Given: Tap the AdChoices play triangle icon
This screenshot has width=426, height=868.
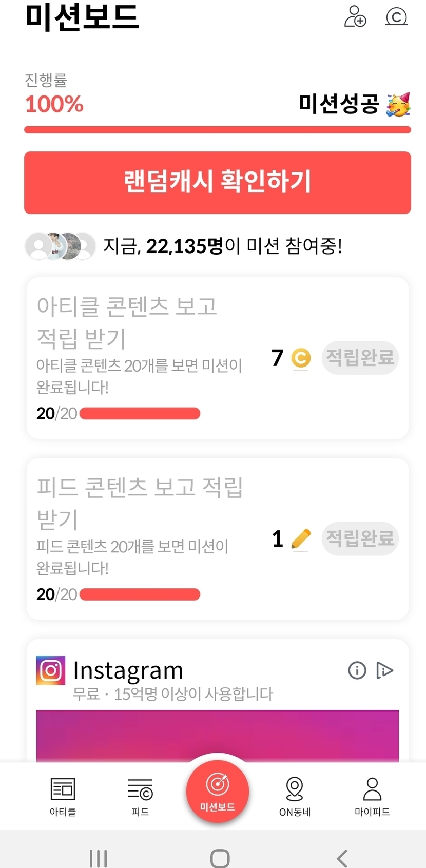Looking at the screenshot, I should point(384,670).
